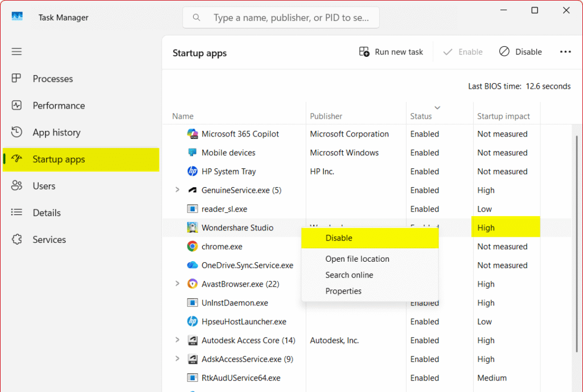Image resolution: width=583 pixels, height=392 pixels.
Task: Switch to the Processes page
Action: tap(81, 79)
